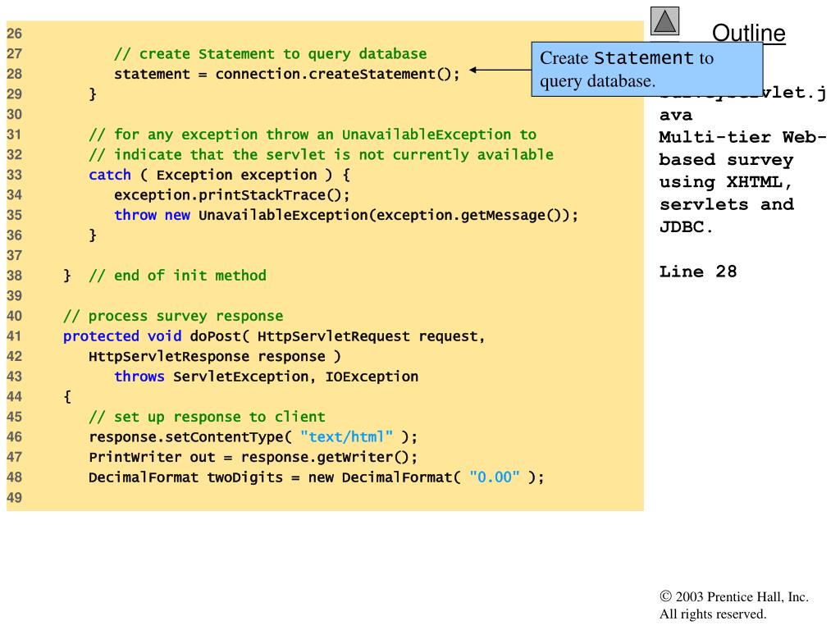Click the 'throw new UnavailableException' line
840x630 pixels.
tap(346, 216)
